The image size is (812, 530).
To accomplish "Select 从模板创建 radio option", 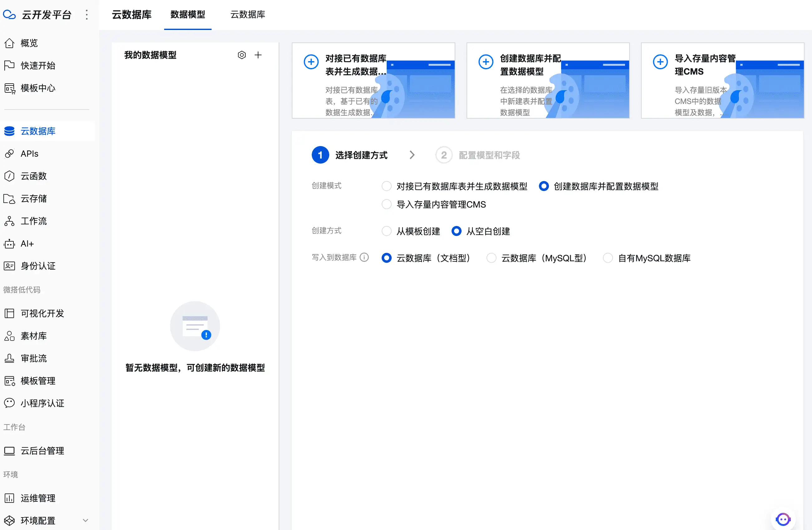I will (387, 231).
